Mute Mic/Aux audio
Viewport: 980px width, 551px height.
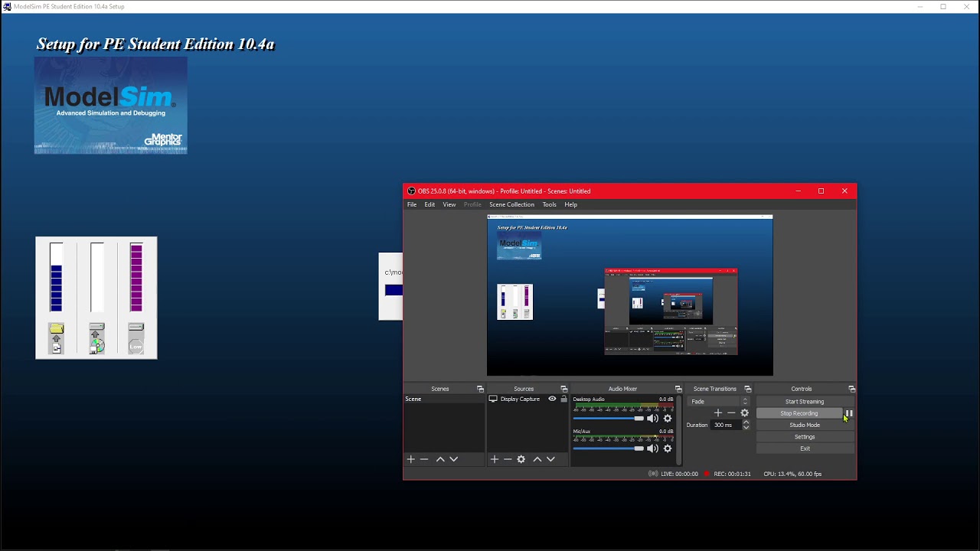652,448
